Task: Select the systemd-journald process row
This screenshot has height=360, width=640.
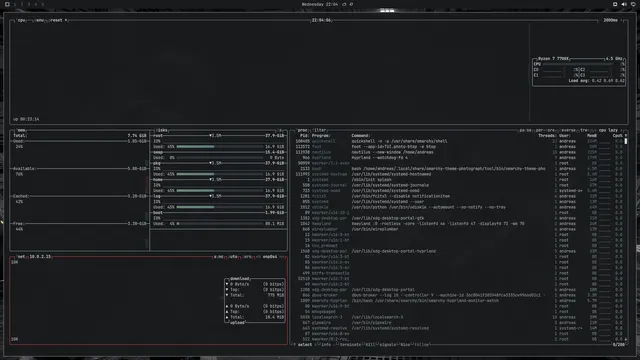Action: coord(459,185)
